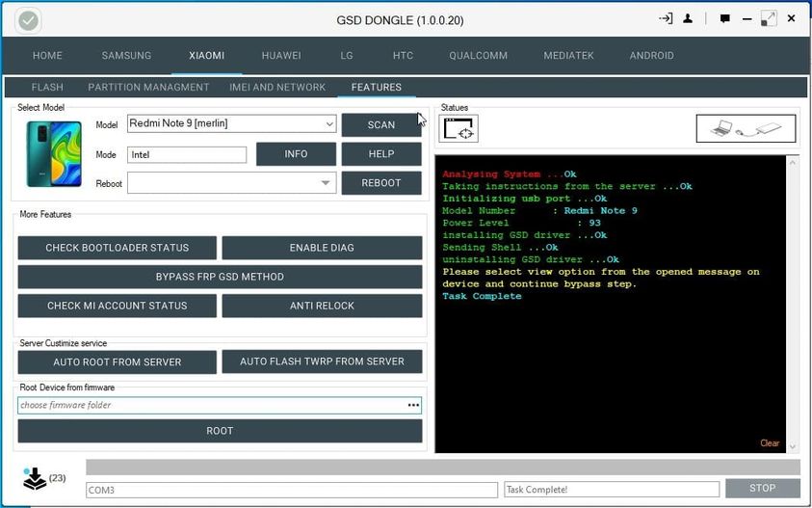Click the ENABLE DIAG button
Viewport: 812px width, 508px height.
coord(322,248)
